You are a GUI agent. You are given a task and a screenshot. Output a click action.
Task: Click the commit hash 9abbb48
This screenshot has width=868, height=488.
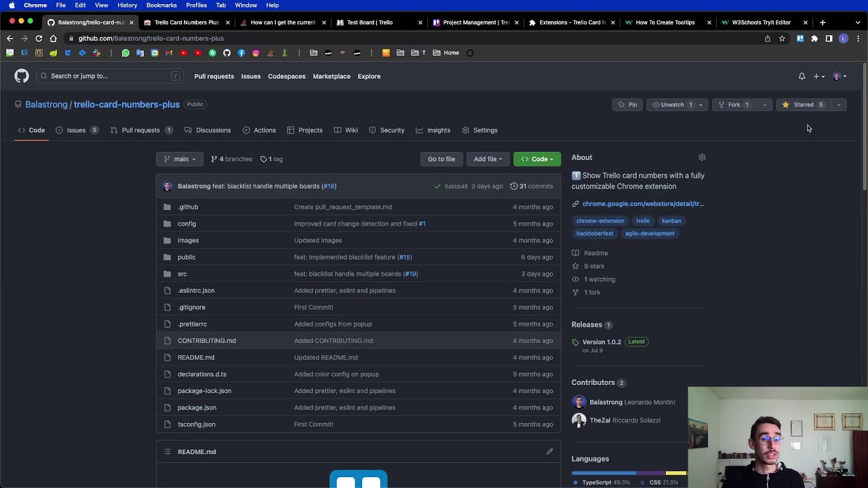456,186
